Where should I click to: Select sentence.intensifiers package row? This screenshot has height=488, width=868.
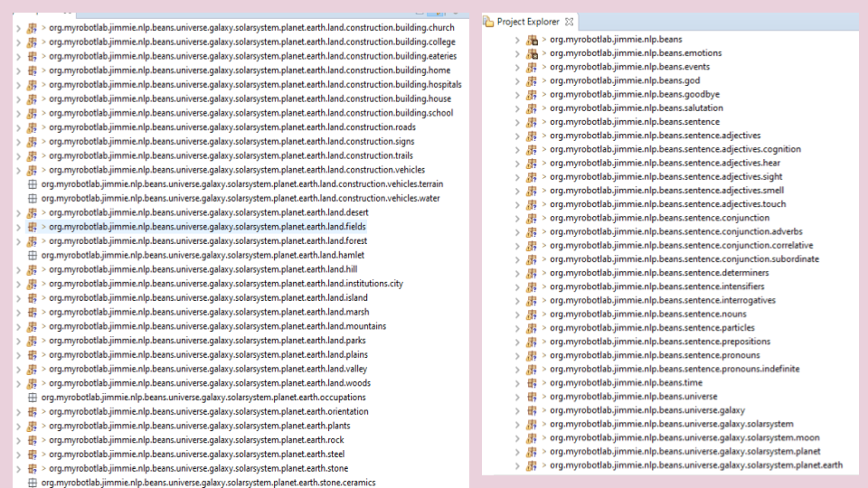657,286
